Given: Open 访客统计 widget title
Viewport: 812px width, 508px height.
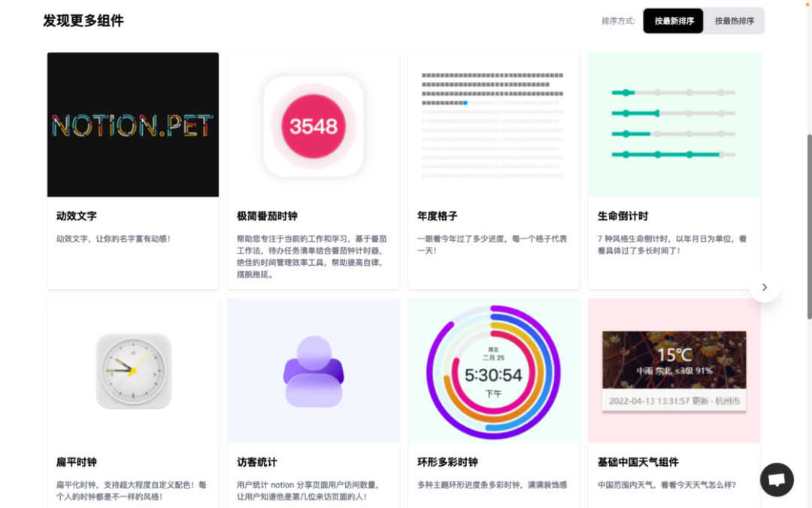Looking at the screenshot, I should pos(257,462).
